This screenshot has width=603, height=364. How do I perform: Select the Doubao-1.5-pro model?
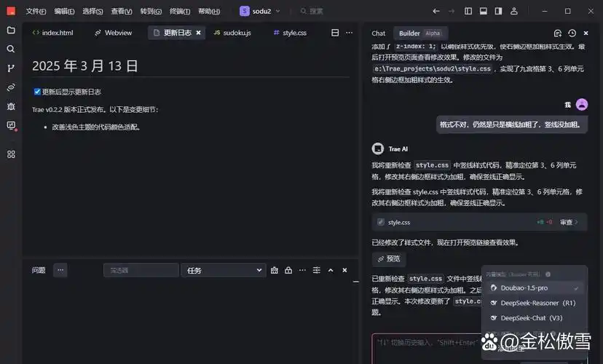point(535,288)
